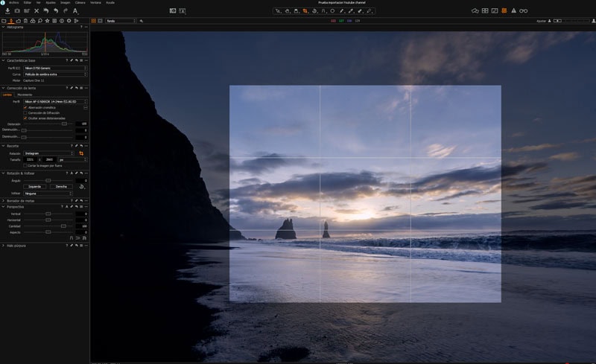Select the Crop tool in the cursor toolbar

pos(305,11)
